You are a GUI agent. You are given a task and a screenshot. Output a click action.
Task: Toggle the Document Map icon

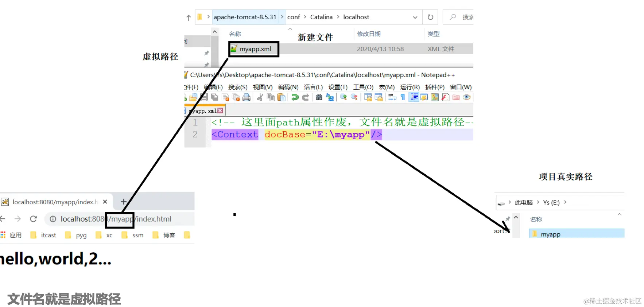point(435,97)
